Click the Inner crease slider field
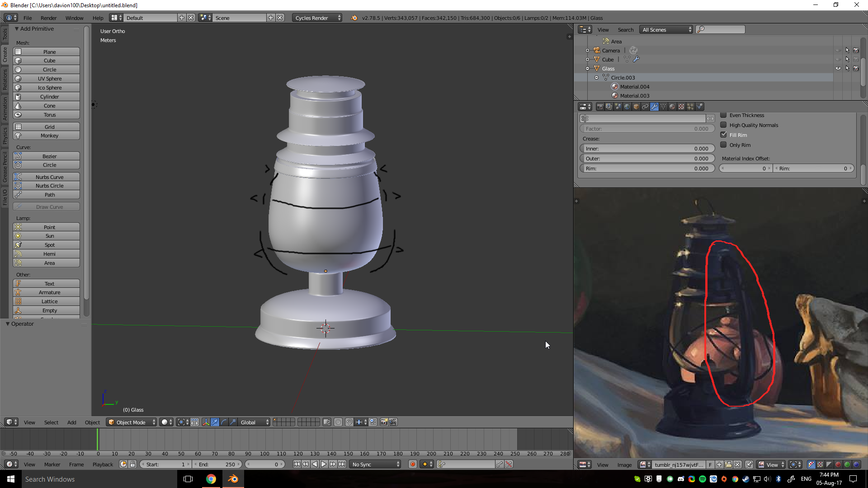This screenshot has height=488, width=868. [647, 148]
